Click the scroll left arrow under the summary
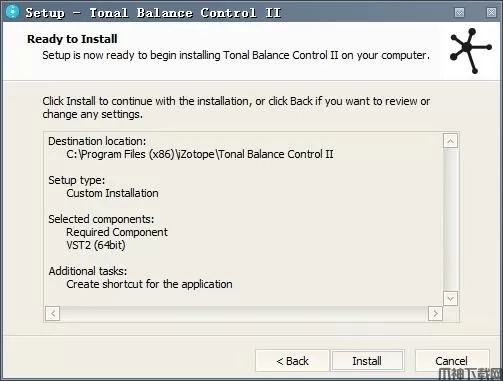Viewport: 503px width, 381px height. point(53,313)
